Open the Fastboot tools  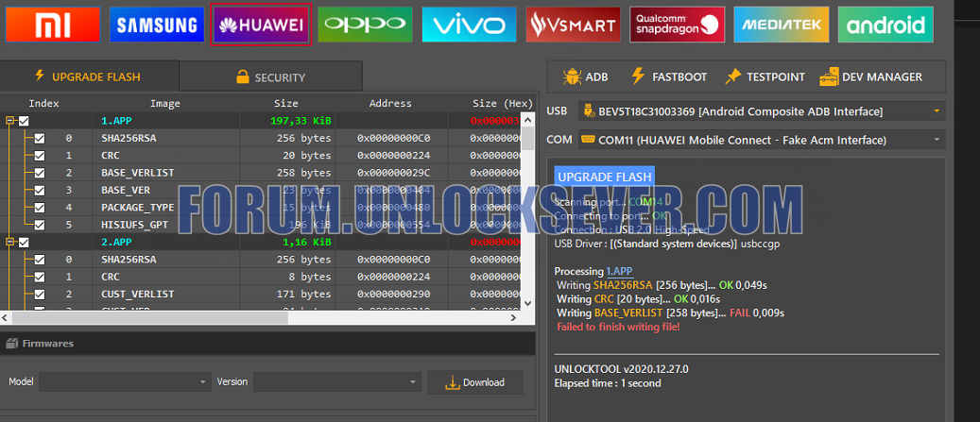[x=669, y=76]
